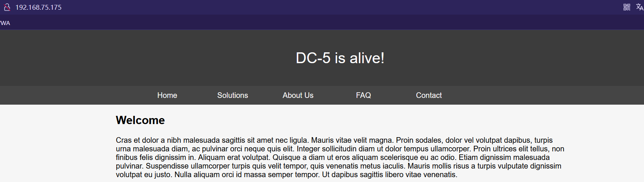
Task: Navigate to the Contact page
Action: (429, 95)
